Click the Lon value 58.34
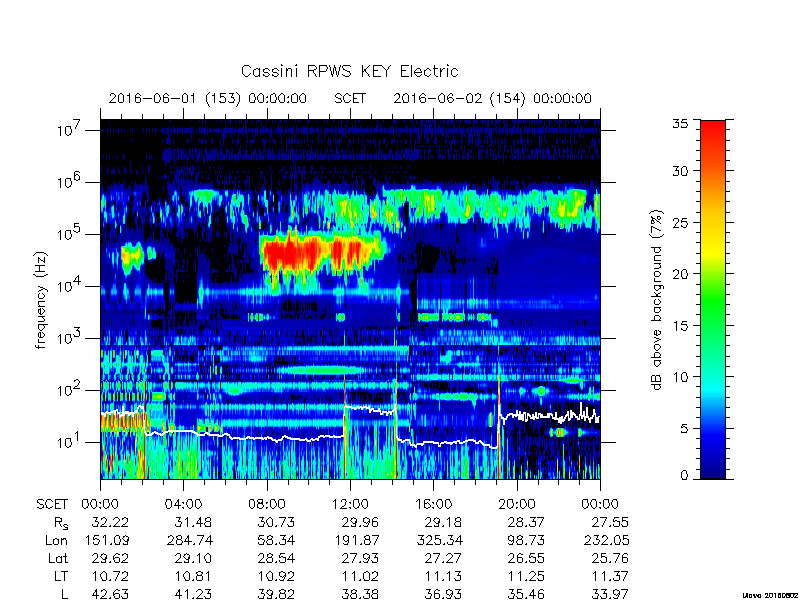800x600 pixels. [276, 541]
